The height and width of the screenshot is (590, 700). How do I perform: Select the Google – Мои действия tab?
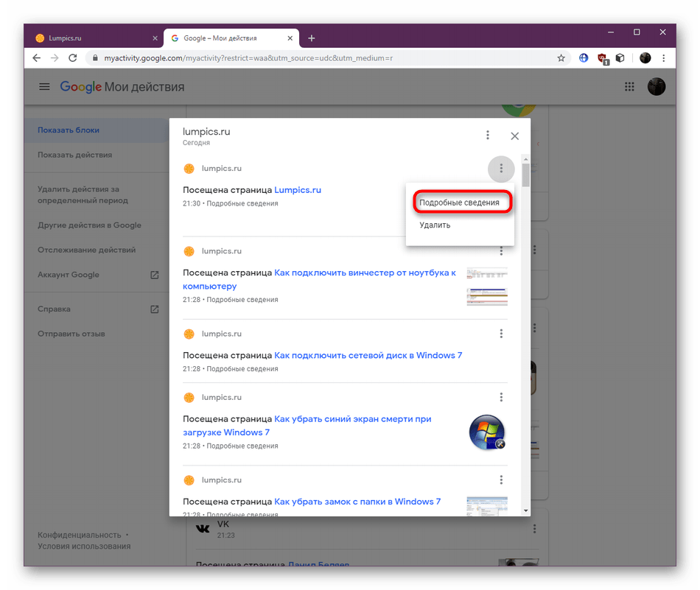(x=231, y=38)
